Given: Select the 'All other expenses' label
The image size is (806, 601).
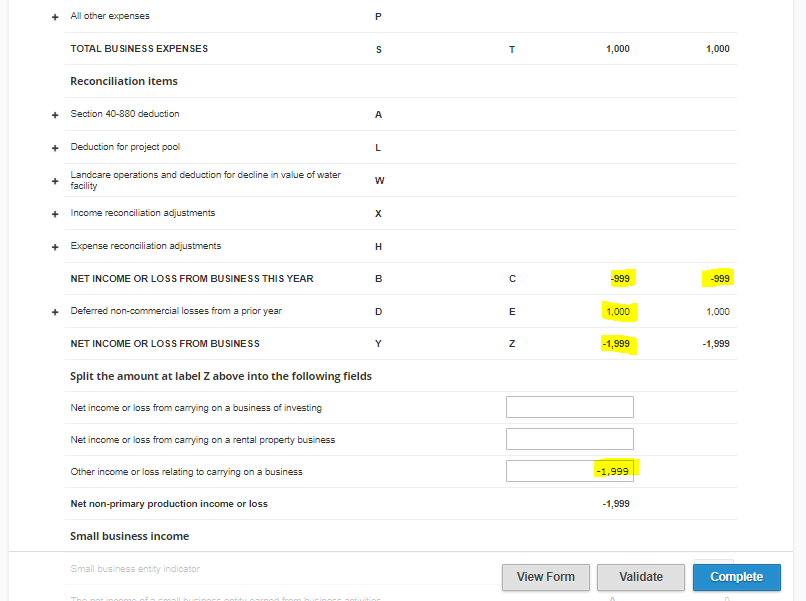Looking at the screenshot, I should 110,16.
